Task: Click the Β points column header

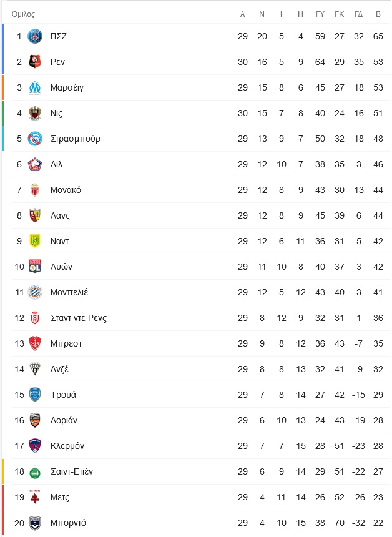Action: [x=378, y=14]
